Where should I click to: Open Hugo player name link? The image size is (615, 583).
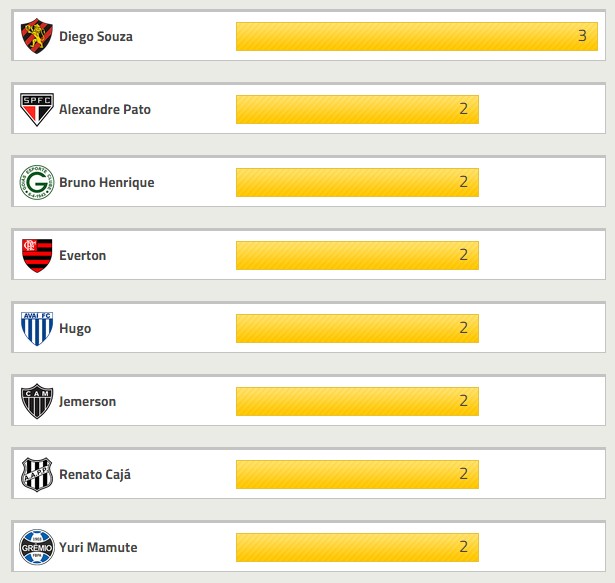(x=75, y=329)
